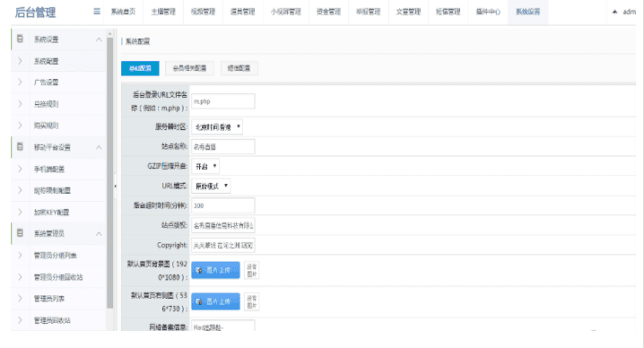Switch to 插件中心 in the top bar
The height and width of the screenshot is (348, 644).
488,12
